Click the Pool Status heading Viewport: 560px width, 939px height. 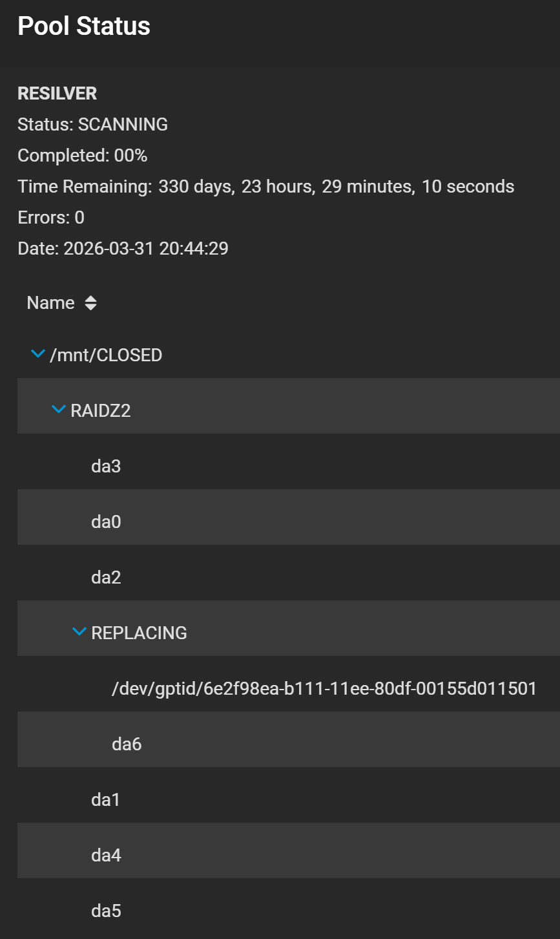click(84, 26)
